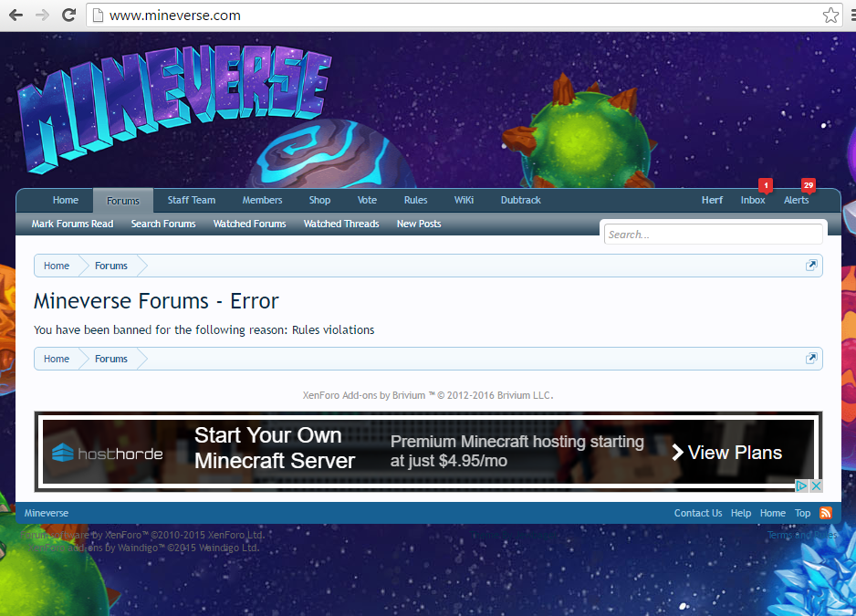This screenshot has height=616, width=856.
Task: Open the Herf account menu
Action: pyautogui.click(x=712, y=201)
